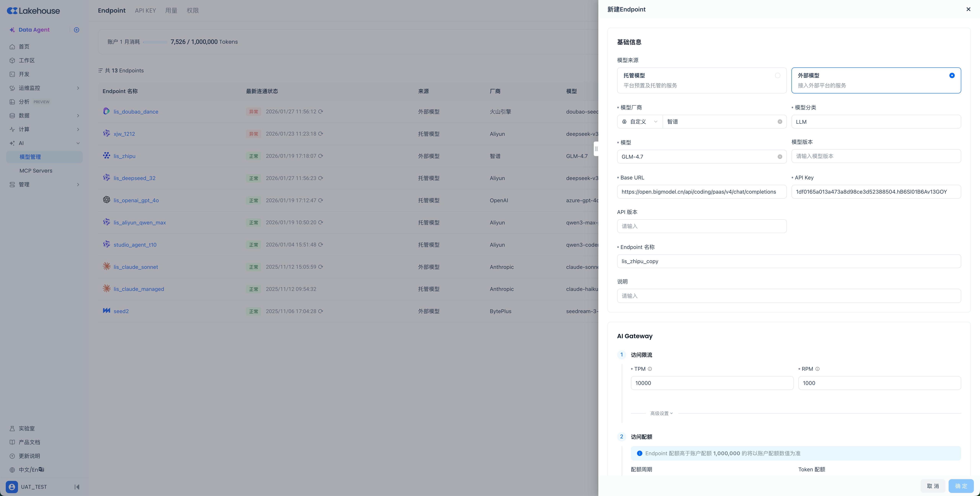
Task: Refresh lis_doubao_dance connectivity status
Action: pyautogui.click(x=321, y=111)
